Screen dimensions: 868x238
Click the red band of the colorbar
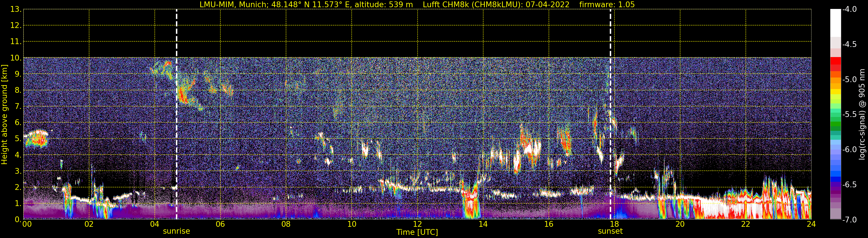[835, 64]
